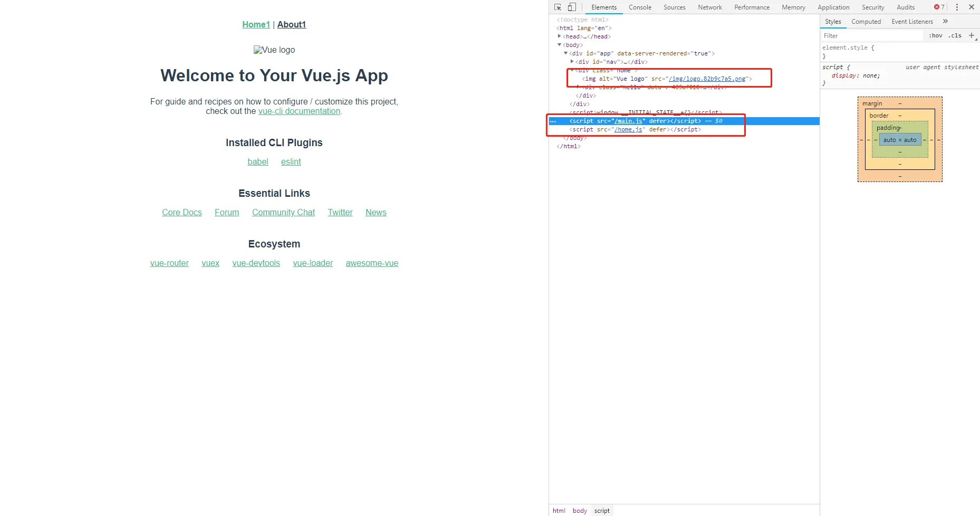Open the Security tab
The height and width of the screenshot is (516, 980).
pyautogui.click(x=873, y=7)
